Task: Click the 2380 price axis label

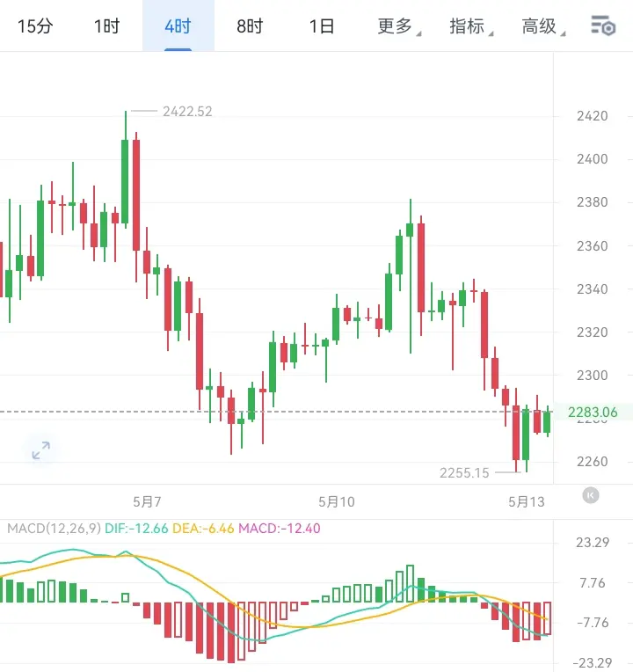Action: pos(593,201)
